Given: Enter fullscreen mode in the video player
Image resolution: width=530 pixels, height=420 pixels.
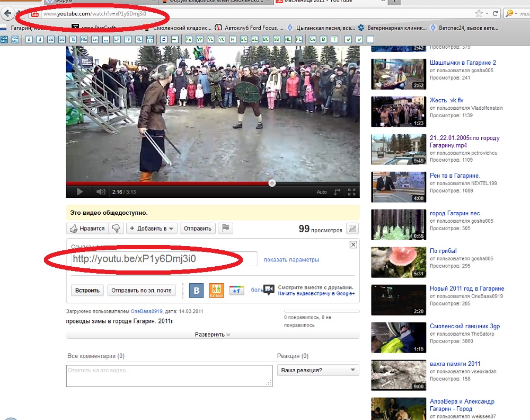Looking at the screenshot, I should [x=351, y=192].
